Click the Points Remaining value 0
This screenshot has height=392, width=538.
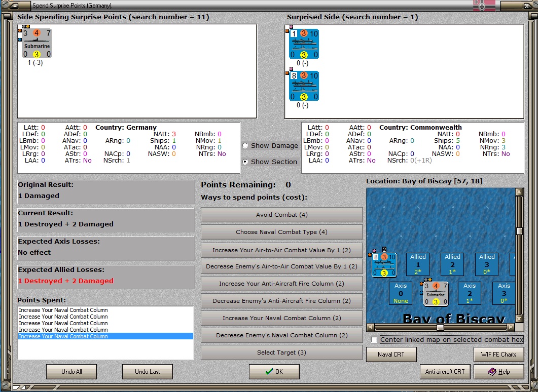[x=288, y=185]
